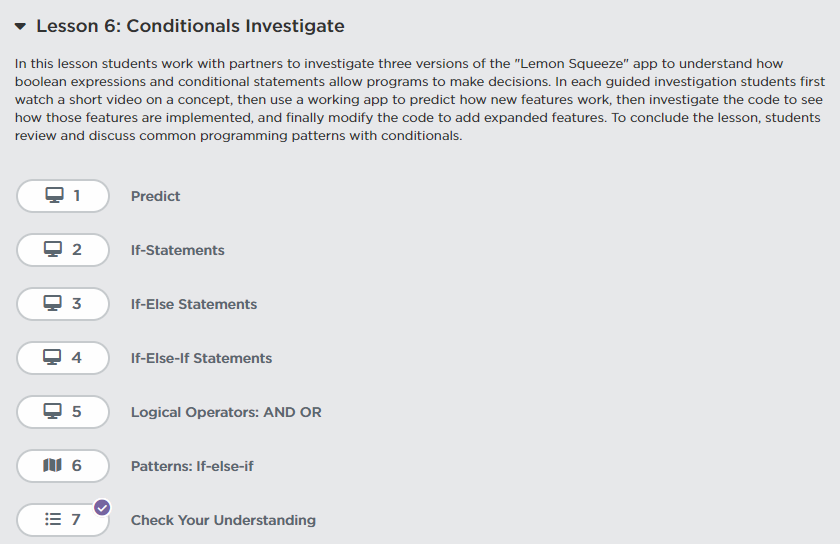840x544 pixels.
Task: Open the Patterns: If-else-if label
Action: coord(192,466)
